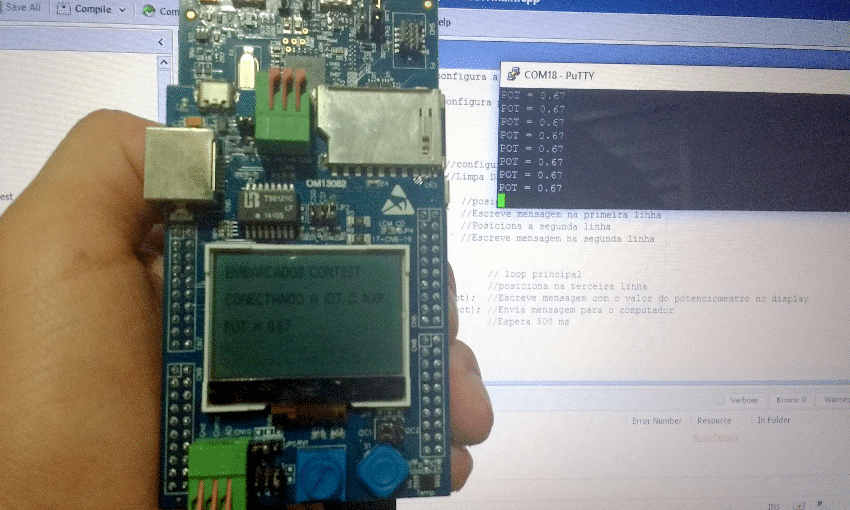Open the Help menu
Screen dimensions: 850x510
click(443, 22)
